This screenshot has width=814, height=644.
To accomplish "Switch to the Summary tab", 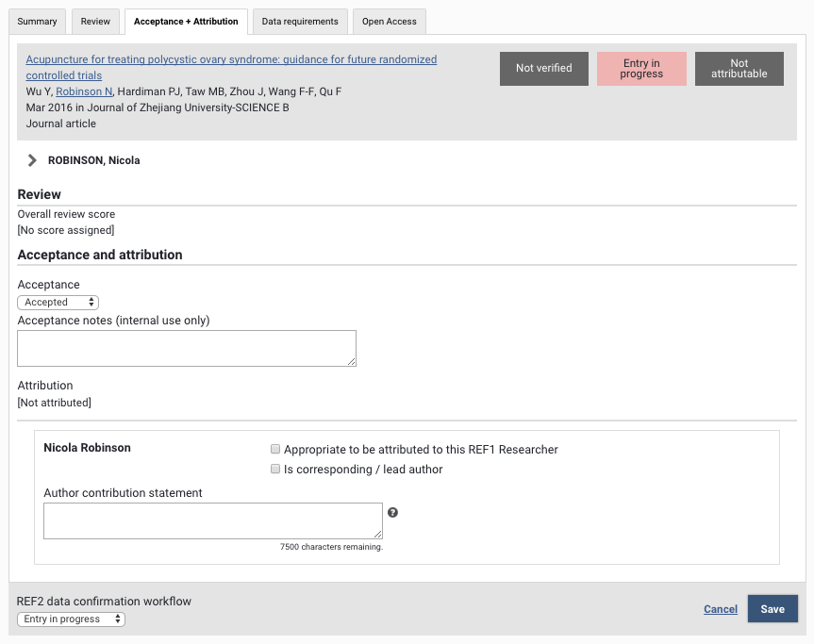I will (x=38, y=21).
